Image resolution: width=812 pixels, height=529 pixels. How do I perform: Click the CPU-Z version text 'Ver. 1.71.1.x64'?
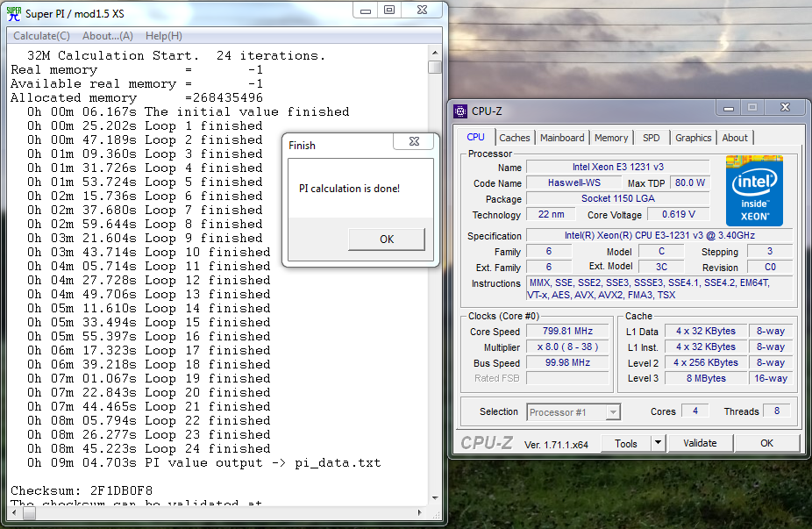[556, 445]
